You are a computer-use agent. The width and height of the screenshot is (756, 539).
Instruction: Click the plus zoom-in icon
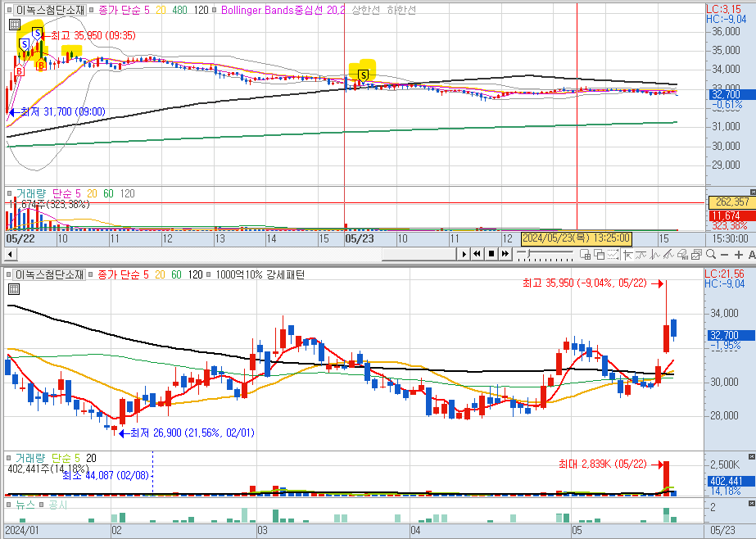(738, 254)
